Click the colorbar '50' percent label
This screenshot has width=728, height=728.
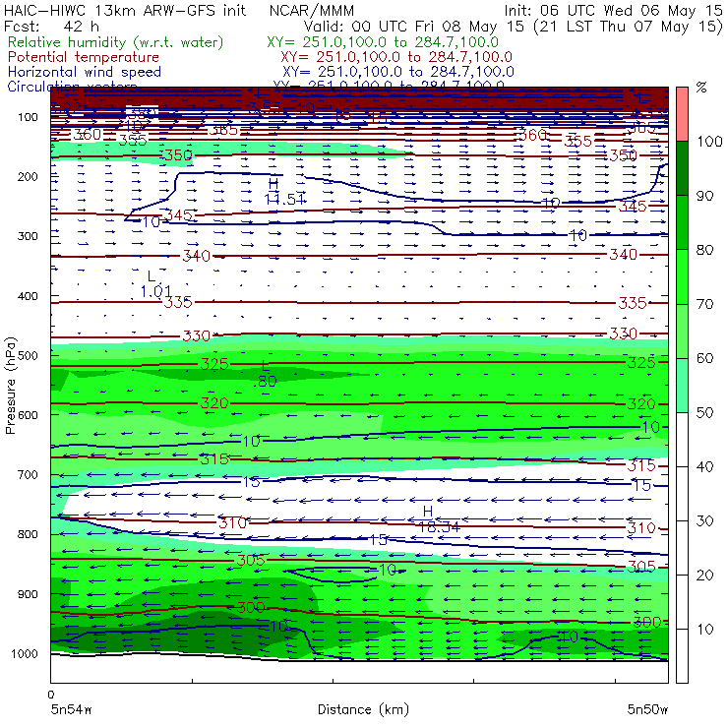click(705, 412)
